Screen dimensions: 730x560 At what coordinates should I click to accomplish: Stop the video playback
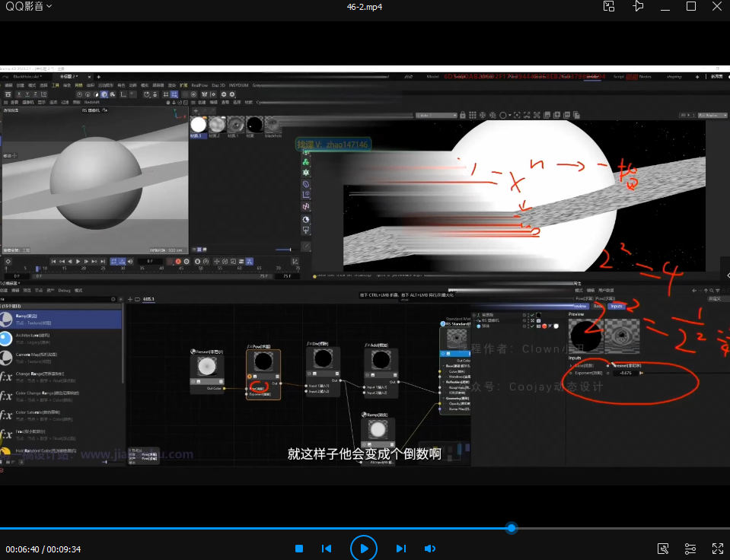(299, 549)
